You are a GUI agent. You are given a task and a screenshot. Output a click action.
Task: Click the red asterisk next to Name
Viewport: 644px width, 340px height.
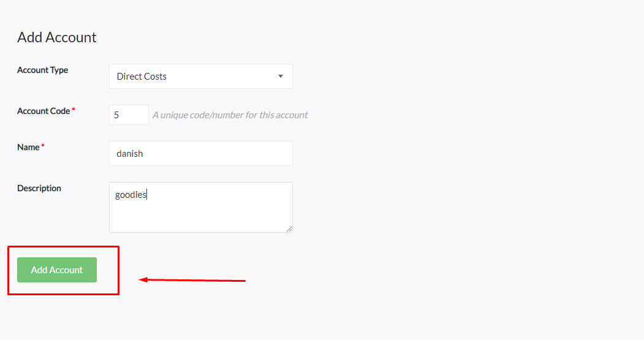click(x=43, y=146)
